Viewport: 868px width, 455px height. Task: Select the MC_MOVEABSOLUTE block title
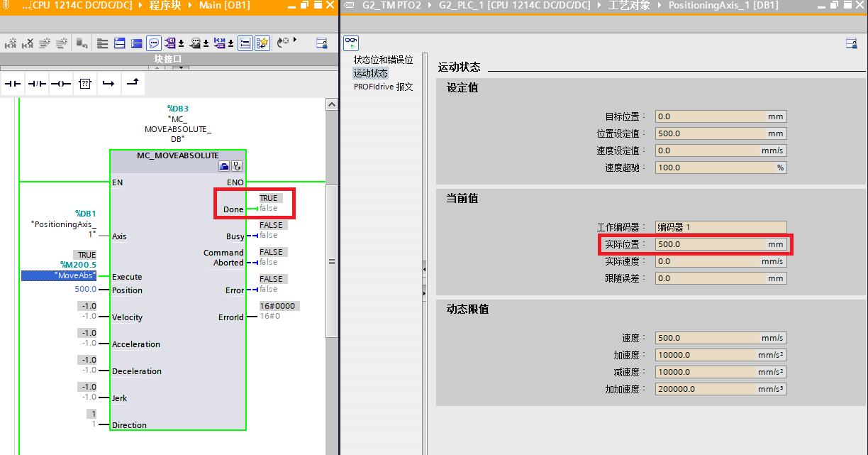pyautogui.click(x=178, y=155)
